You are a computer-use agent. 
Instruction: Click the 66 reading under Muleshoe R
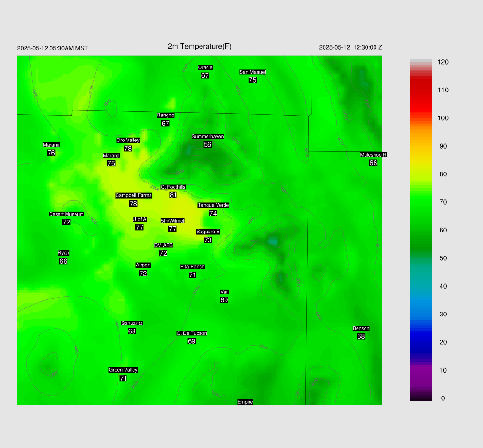tap(374, 163)
